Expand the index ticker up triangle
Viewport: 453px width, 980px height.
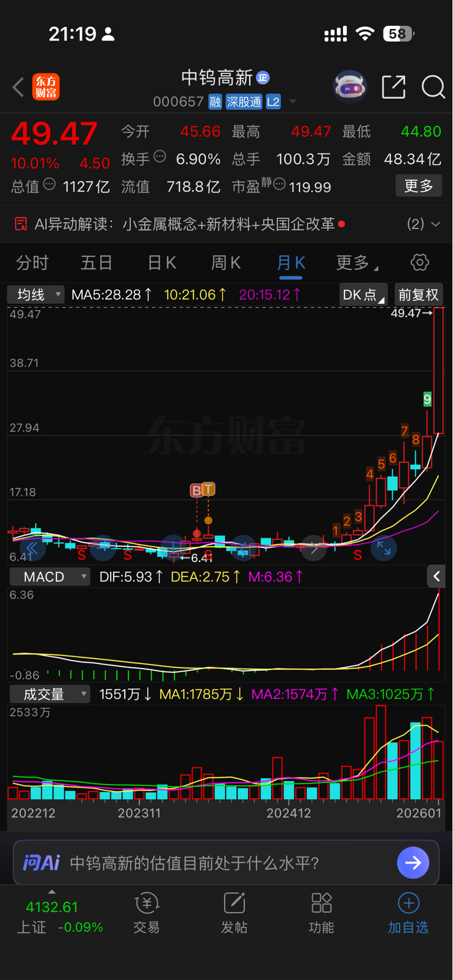pyautogui.click(x=52, y=892)
